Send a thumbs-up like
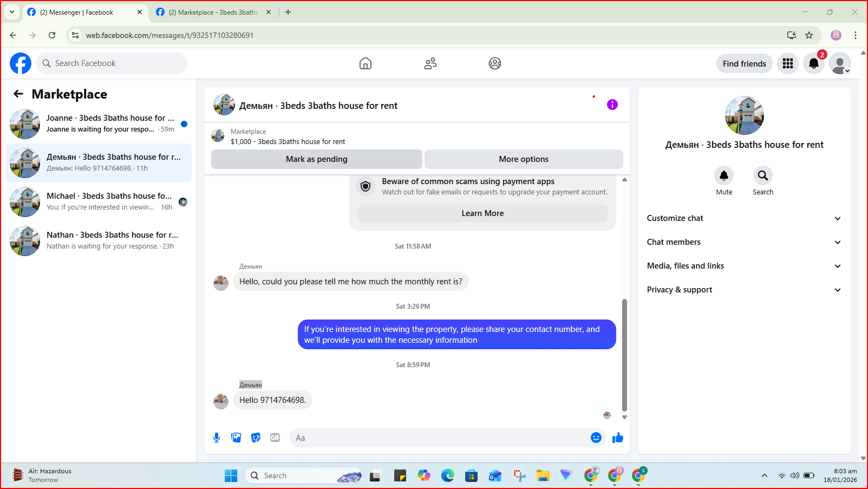The height and width of the screenshot is (489, 868). click(x=618, y=438)
